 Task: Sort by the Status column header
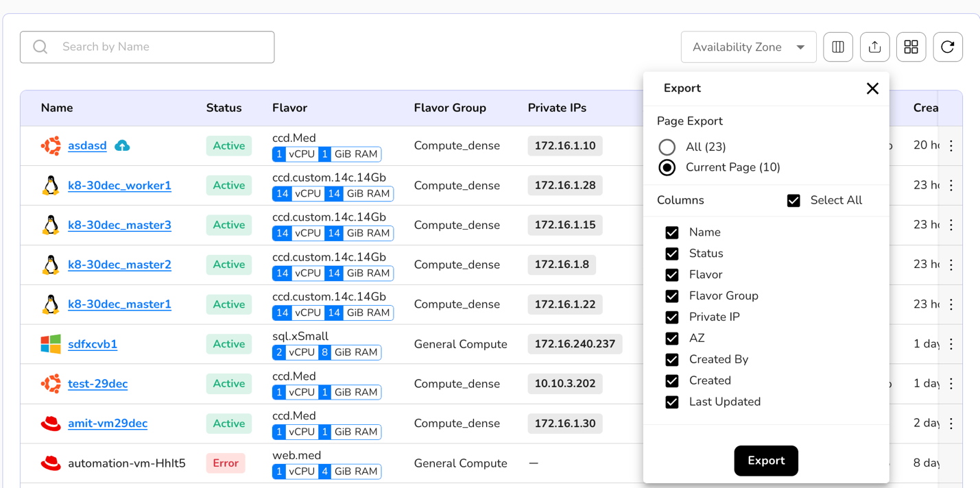[224, 108]
